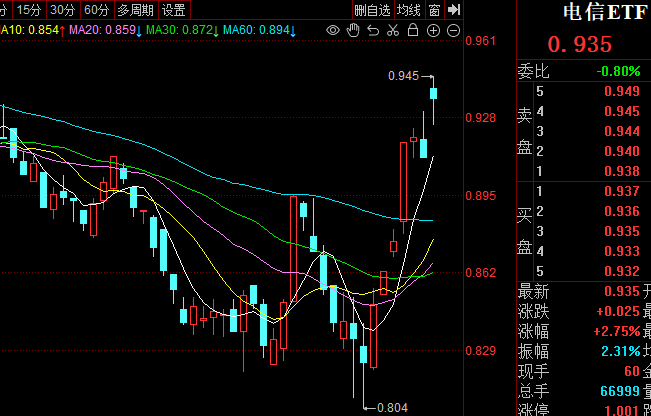This screenshot has width=651, height=416.
Task: Click the 窗 window button
Action: click(434, 10)
